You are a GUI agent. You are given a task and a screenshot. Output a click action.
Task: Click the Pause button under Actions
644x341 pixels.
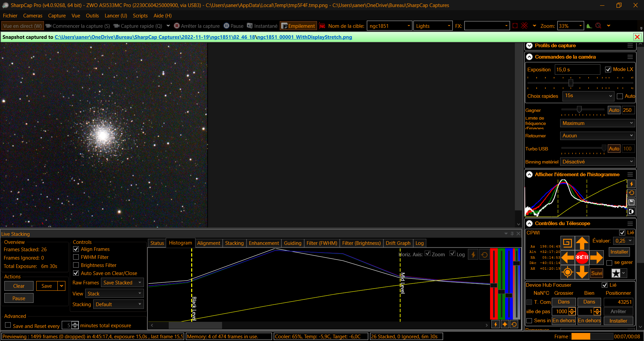click(x=19, y=298)
